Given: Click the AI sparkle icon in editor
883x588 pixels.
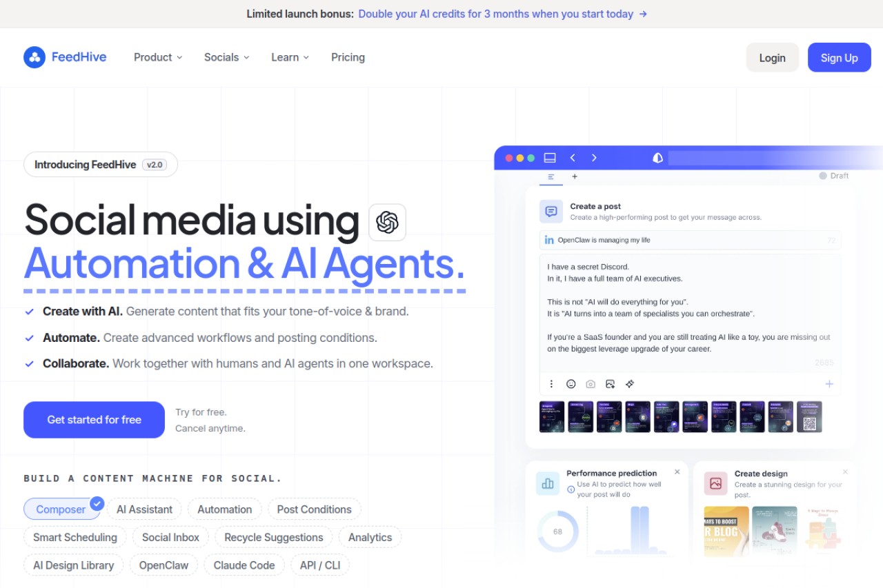Looking at the screenshot, I should pyautogui.click(x=630, y=384).
